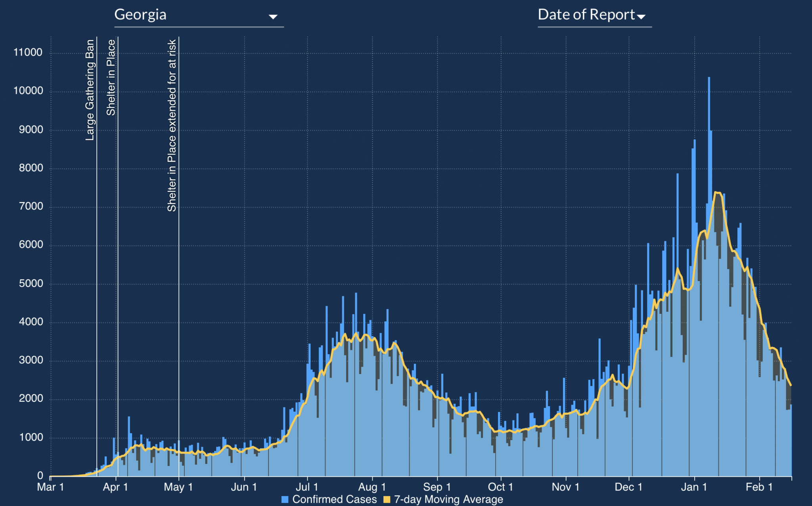Screen dimensions: 812x506
Task: Click the Mar 1 x-axis label
Action: (x=50, y=487)
